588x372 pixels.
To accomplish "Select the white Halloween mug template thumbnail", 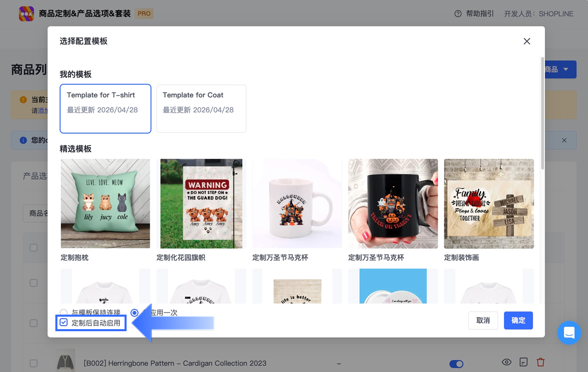I will 297,204.
